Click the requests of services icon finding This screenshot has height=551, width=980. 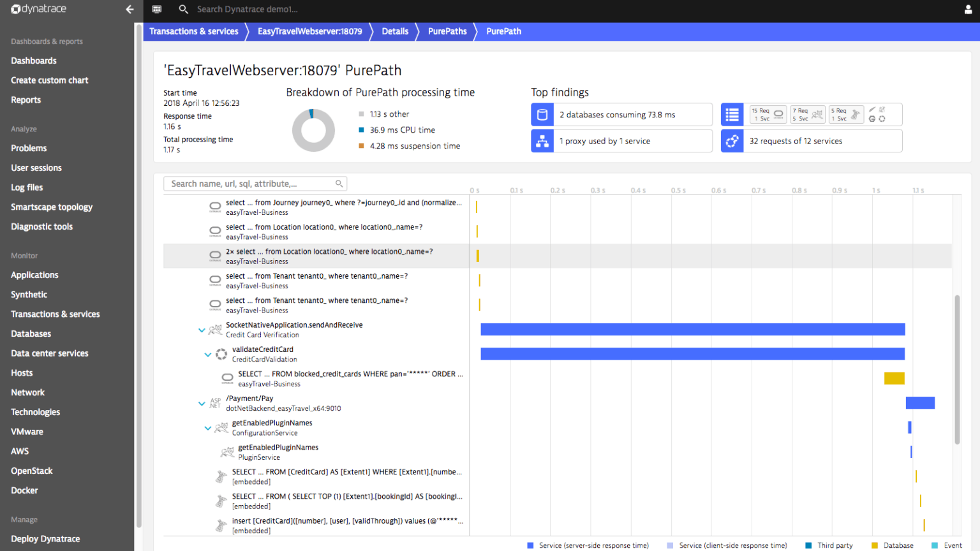pos(732,140)
